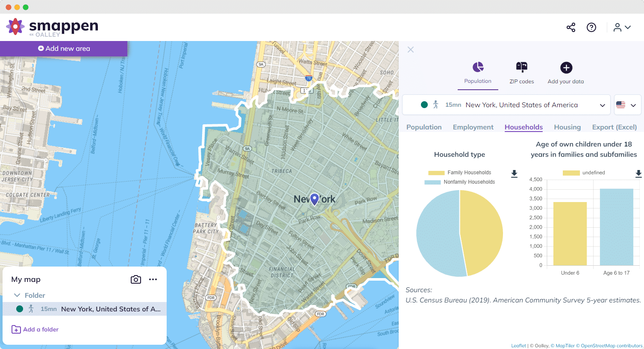Click the Add a folder button
Screen dimensions: 644x349
tap(35, 329)
